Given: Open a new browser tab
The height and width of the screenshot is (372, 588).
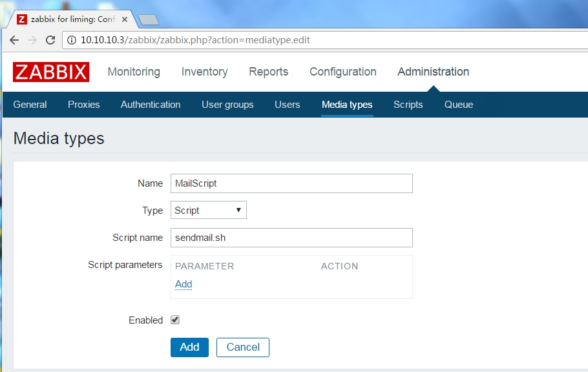Looking at the screenshot, I should tap(149, 19).
